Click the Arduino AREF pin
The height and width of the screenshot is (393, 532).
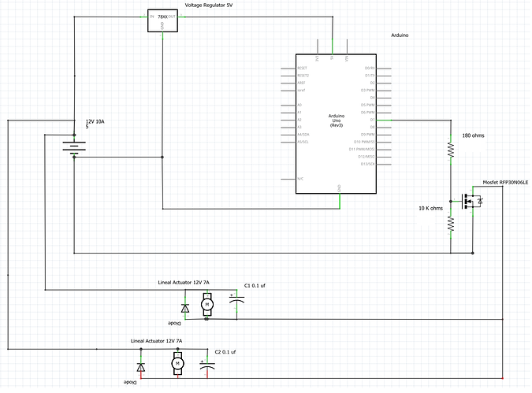coord(288,83)
